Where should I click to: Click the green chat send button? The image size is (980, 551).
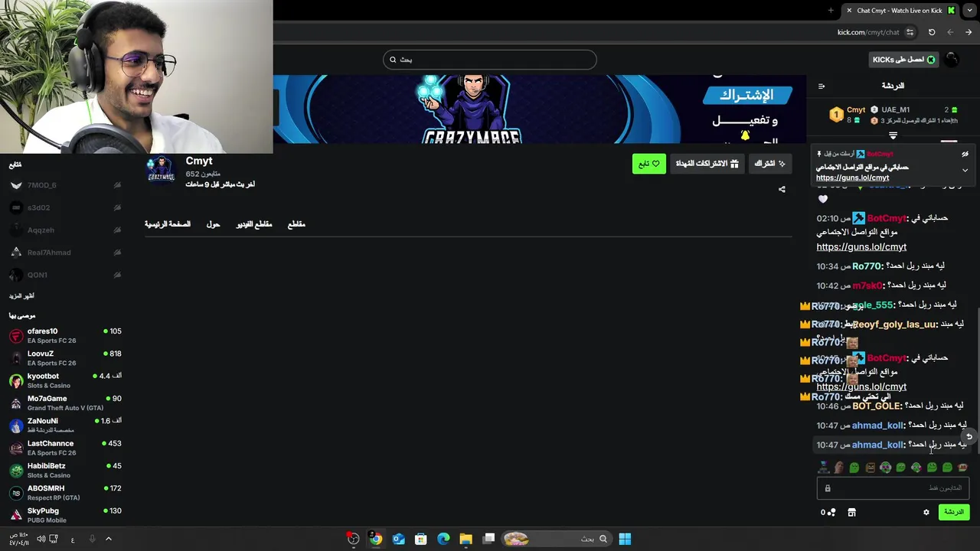(x=953, y=512)
